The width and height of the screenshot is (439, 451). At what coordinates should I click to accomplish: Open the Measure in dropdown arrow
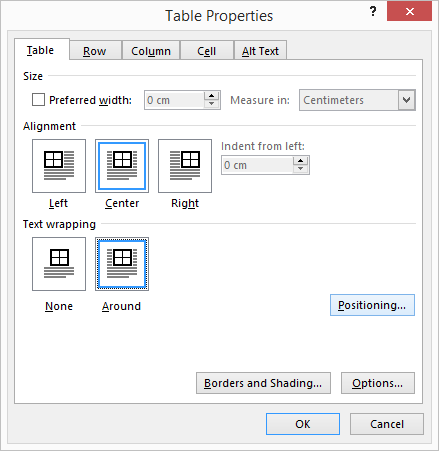click(406, 100)
